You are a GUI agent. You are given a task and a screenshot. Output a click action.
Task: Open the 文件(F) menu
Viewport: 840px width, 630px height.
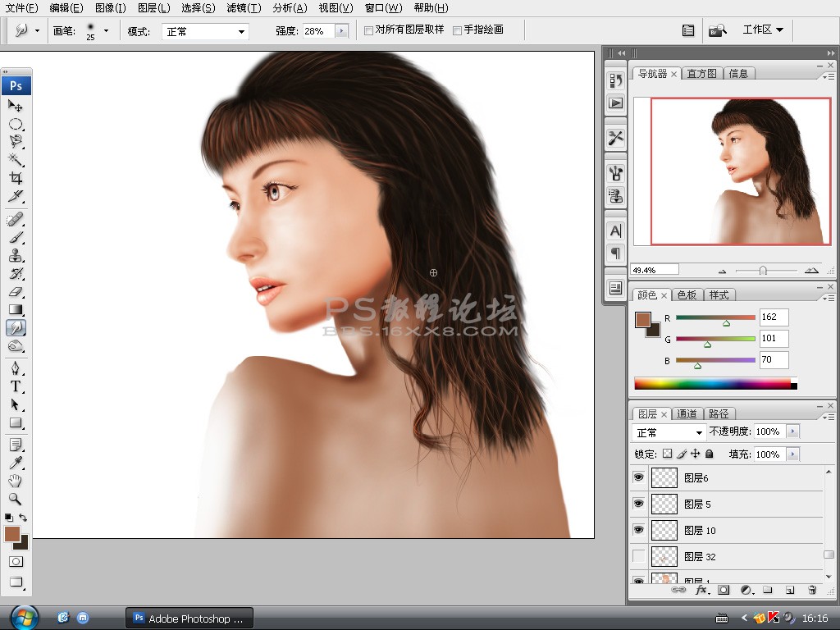(x=22, y=8)
